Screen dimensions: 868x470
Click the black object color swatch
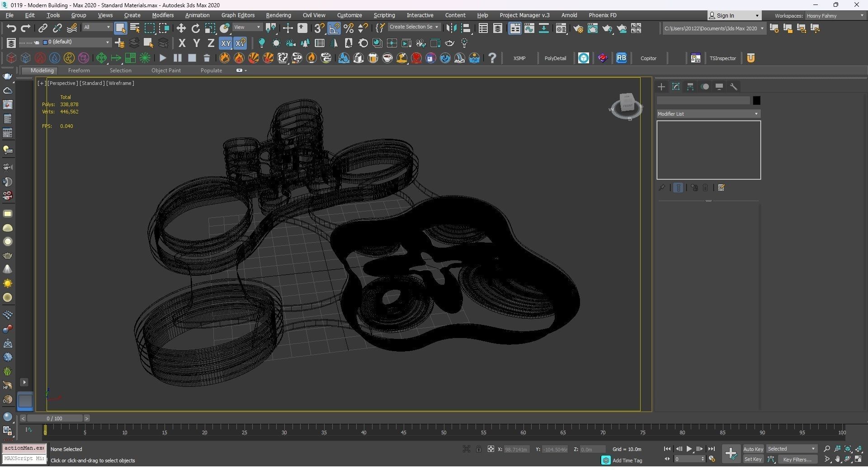click(x=756, y=100)
